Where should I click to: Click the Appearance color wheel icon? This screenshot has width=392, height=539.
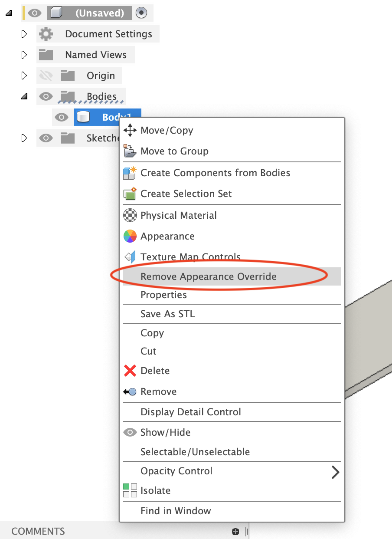(x=130, y=236)
